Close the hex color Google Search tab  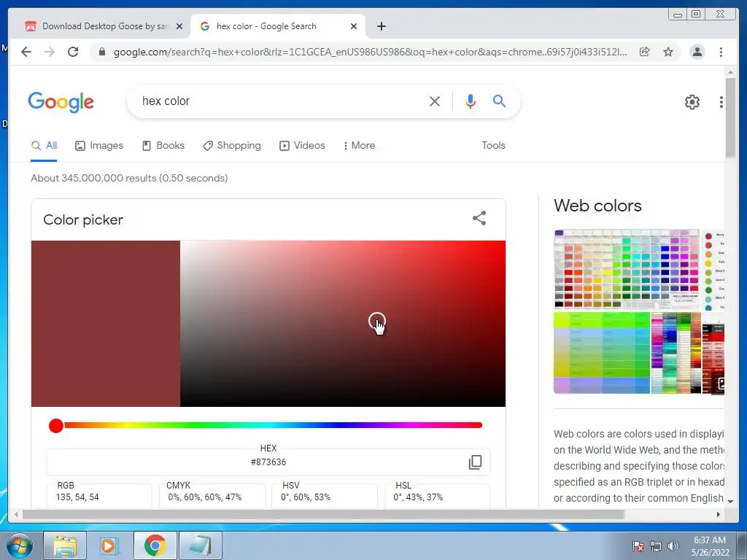354,26
